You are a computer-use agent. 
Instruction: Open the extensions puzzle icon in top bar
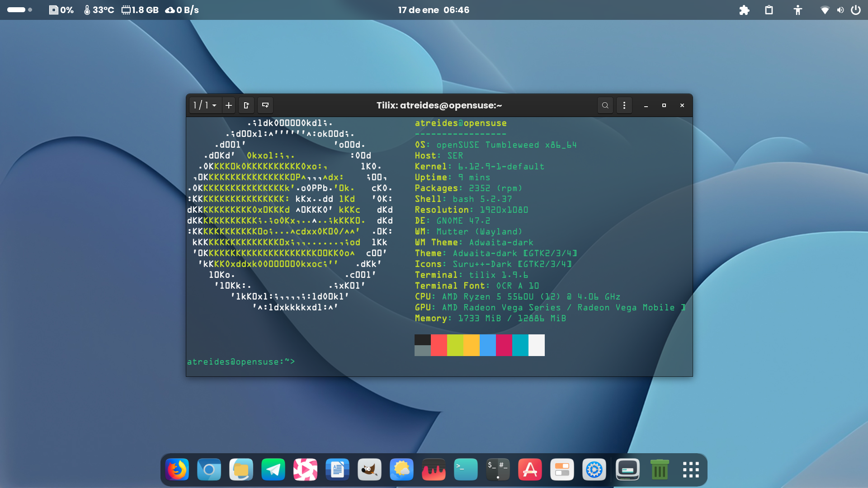pyautogui.click(x=744, y=10)
